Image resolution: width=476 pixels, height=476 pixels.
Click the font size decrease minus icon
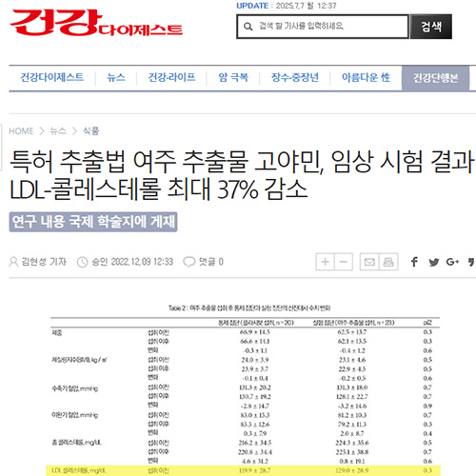[x=344, y=262]
